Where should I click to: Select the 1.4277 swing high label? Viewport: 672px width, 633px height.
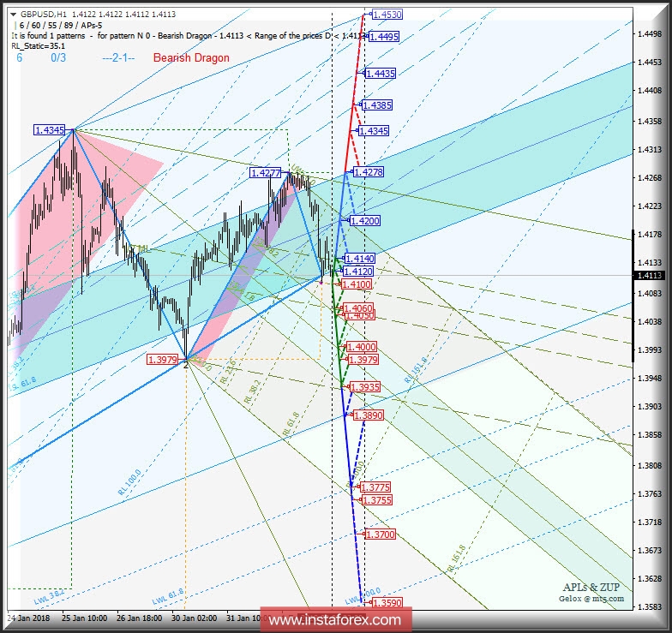click(x=266, y=173)
